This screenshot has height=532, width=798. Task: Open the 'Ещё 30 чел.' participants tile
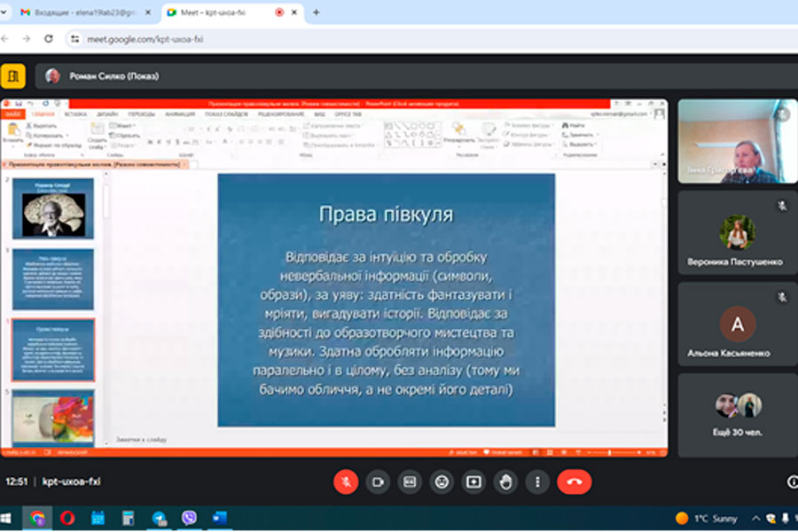coord(738,415)
